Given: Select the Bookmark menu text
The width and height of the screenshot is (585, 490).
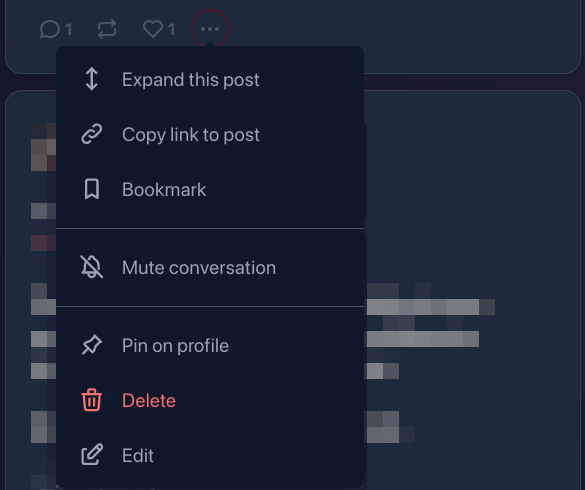Looking at the screenshot, I should 164,189.
